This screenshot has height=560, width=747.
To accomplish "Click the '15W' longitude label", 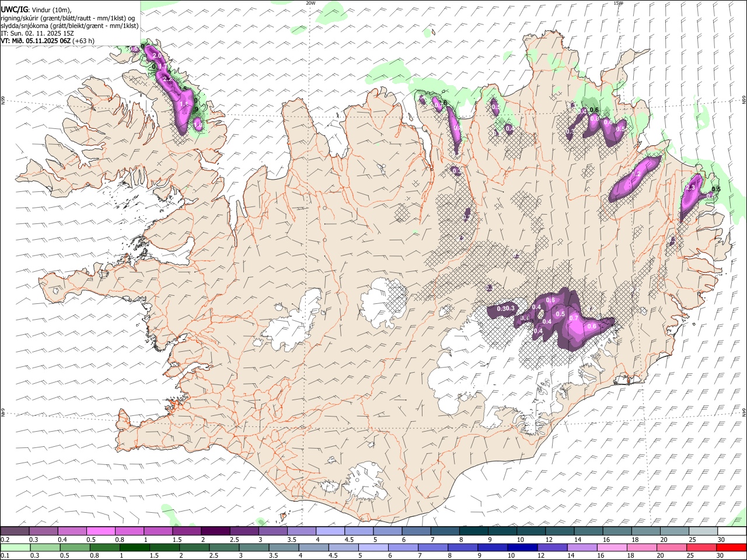I will 619,3.
